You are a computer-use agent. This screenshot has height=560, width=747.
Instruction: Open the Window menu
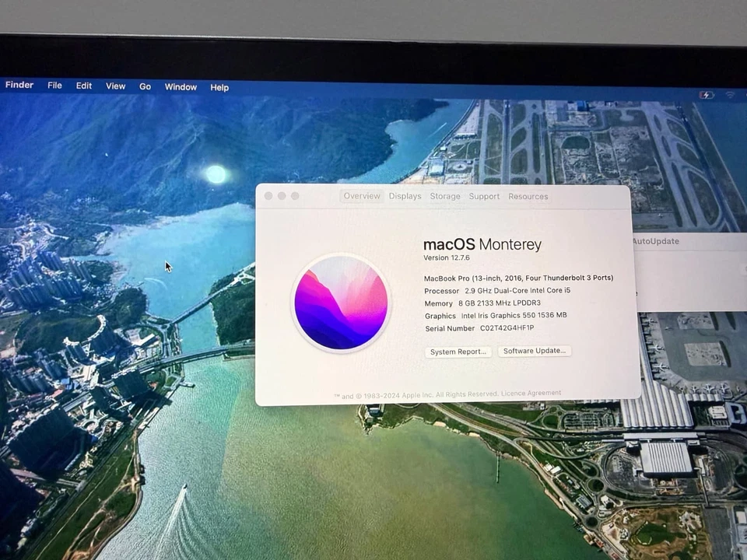point(181,87)
